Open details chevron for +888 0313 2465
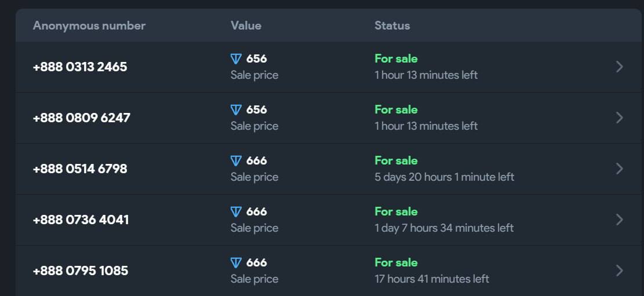Image resolution: width=644 pixels, height=296 pixels. click(x=620, y=67)
